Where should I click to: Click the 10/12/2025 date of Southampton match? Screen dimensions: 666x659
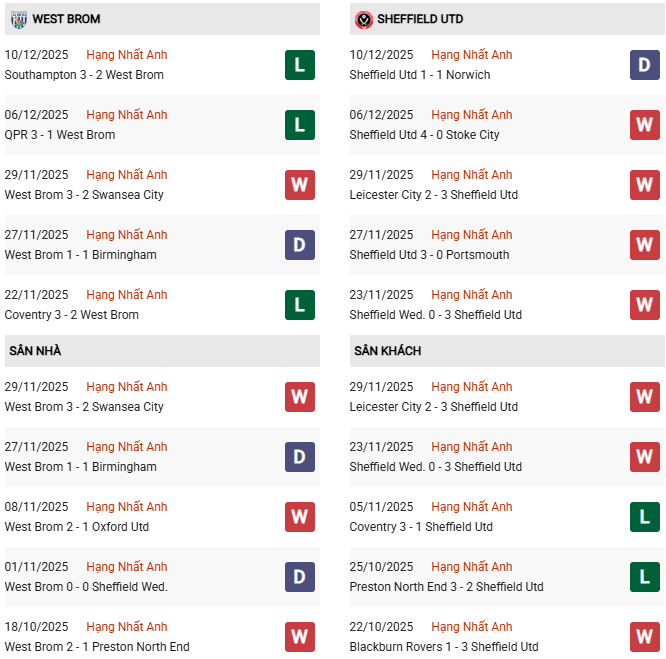tap(37, 55)
